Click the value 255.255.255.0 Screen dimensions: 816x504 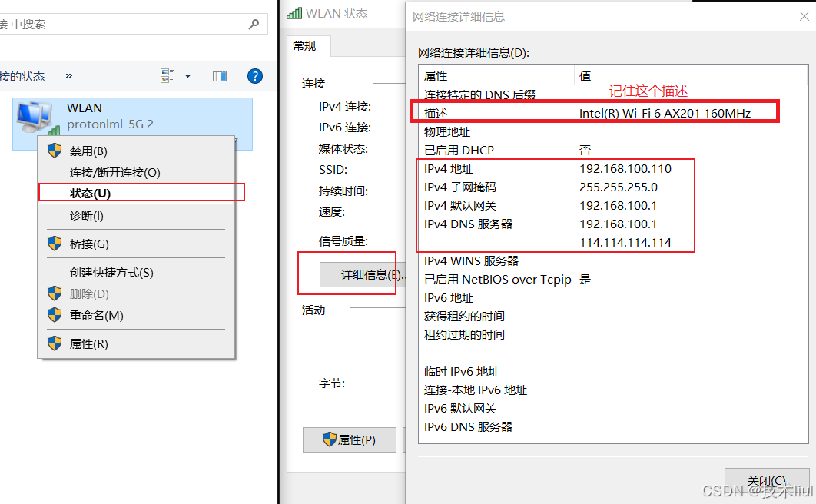619,187
